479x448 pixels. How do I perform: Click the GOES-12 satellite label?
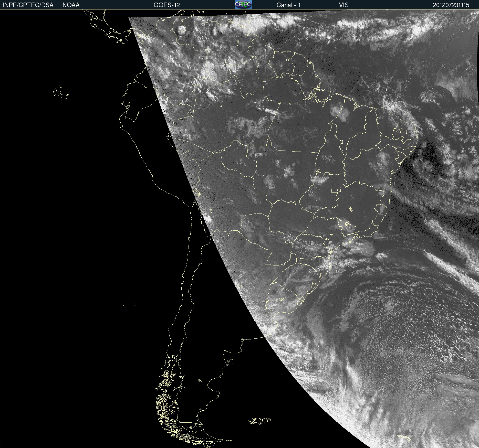pyautogui.click(x=167, y=5)
